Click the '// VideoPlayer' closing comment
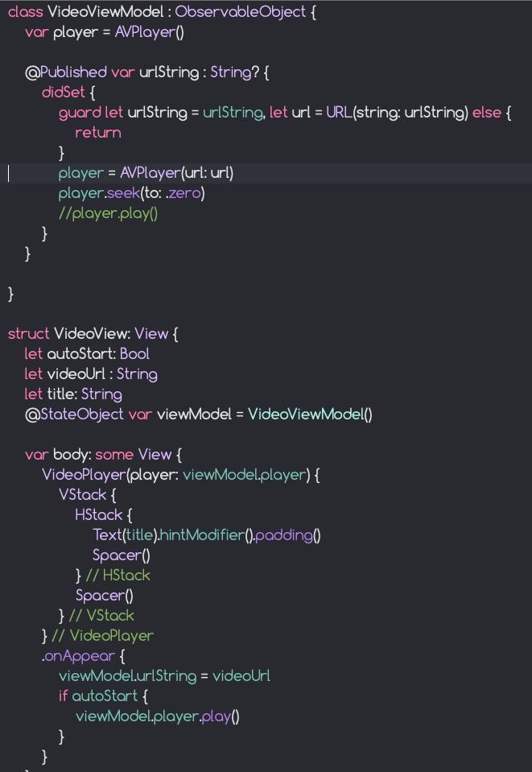 point(102,636)
